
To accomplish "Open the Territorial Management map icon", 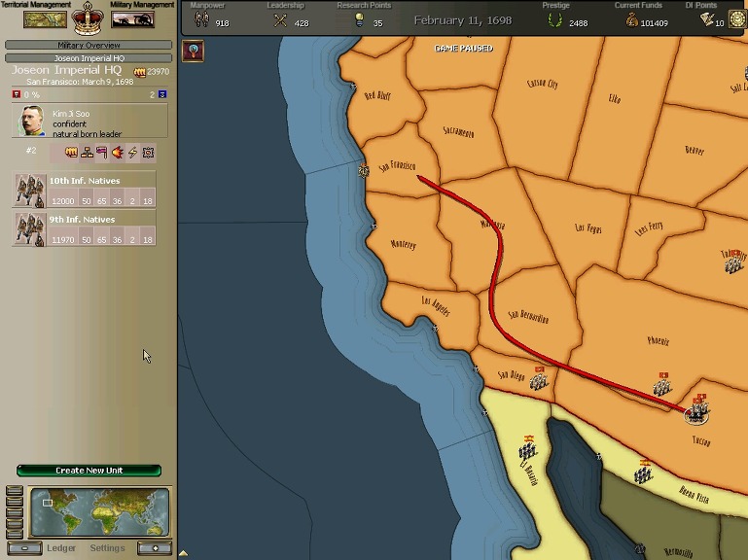I will click(45, 19).
